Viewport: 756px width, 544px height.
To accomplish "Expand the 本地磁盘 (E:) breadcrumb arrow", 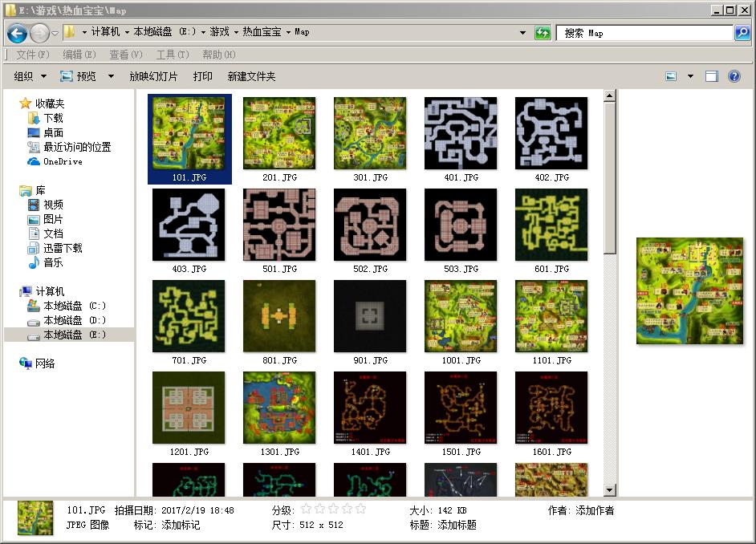I will click(x=203, y=32).
